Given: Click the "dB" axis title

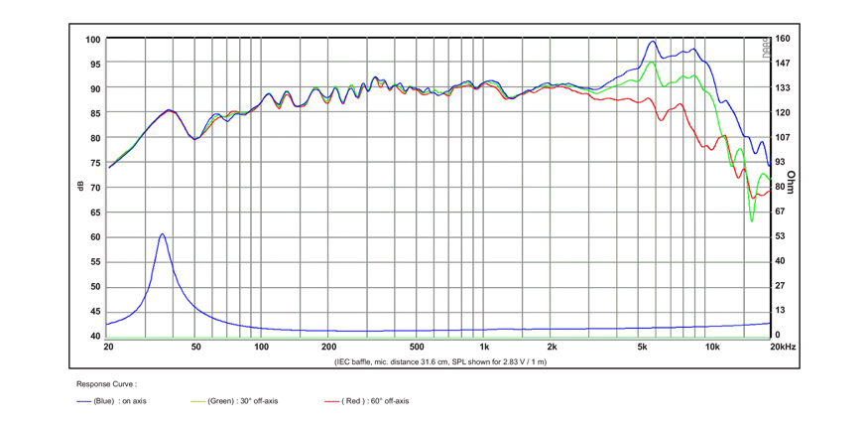Looking at the screenshot, I should [x=80, y=187].
